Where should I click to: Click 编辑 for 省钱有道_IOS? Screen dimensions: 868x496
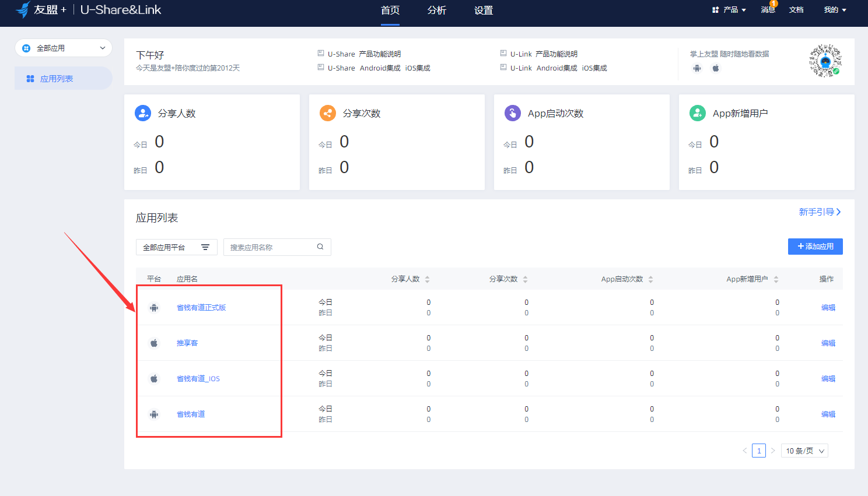[x=828, y=379]
